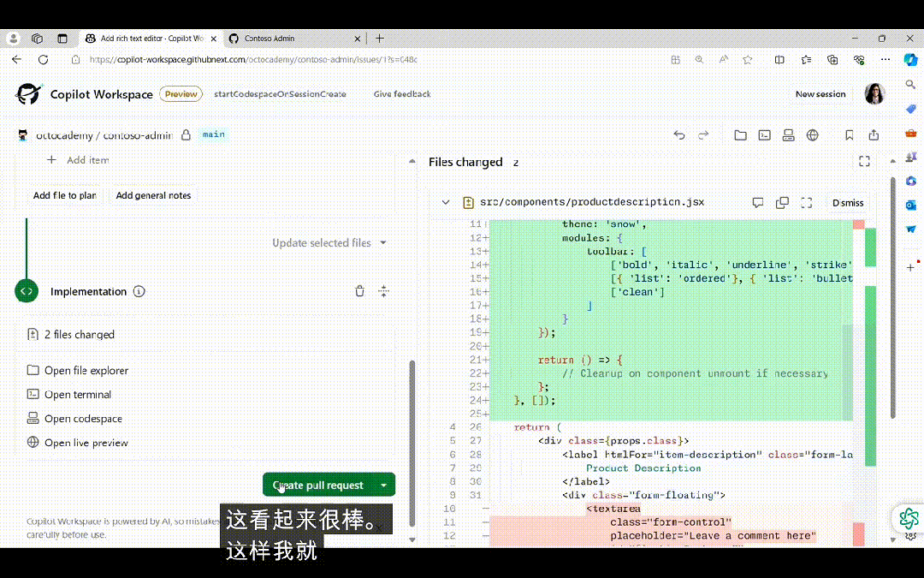Image resolution: width=924 pixels, height=578 pixels.
Task: Collapse the Implementation section
Action: point(383,291)
